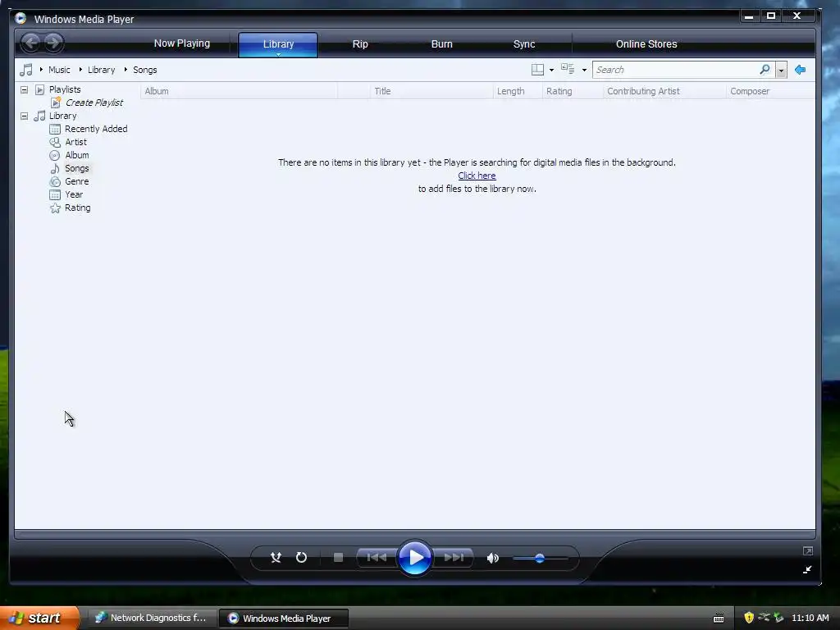Screen dimensions: 840x630
Task: Click Create Playlist
Action: (x=94, y=103)
